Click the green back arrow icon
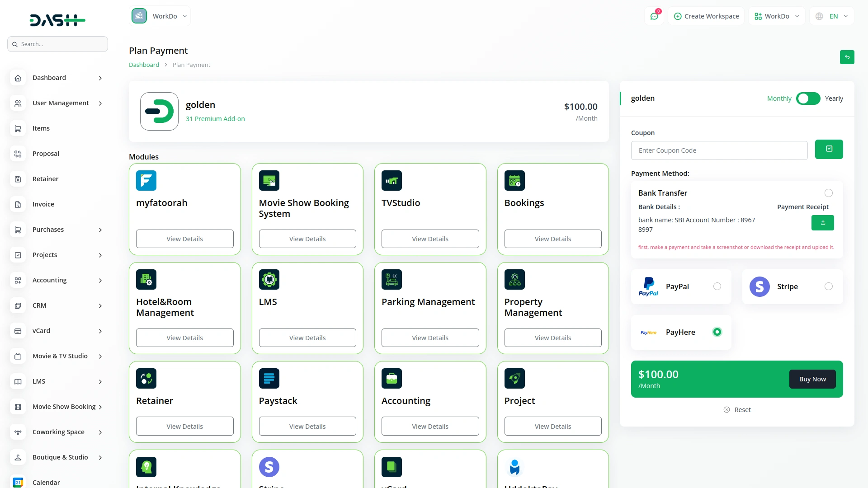 pyautogui.click(x=847, y=57)
